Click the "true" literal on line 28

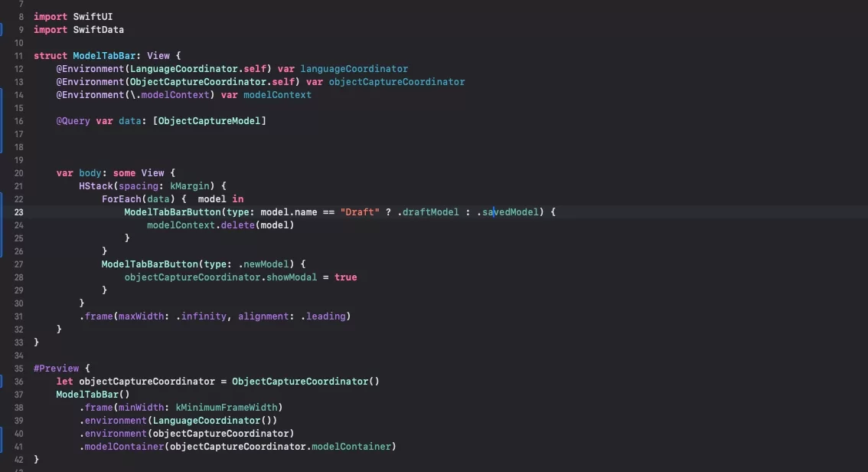(345, 277)
